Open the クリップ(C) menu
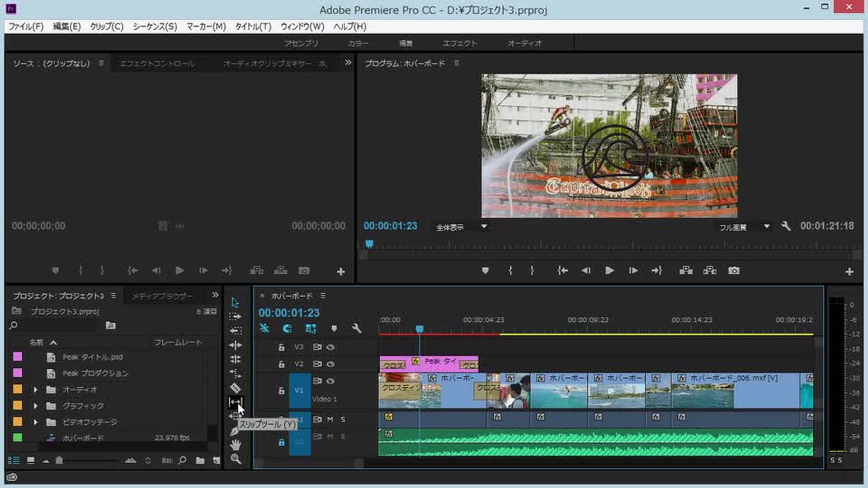The width and height of the screenshot is (868, 488). 107,27
